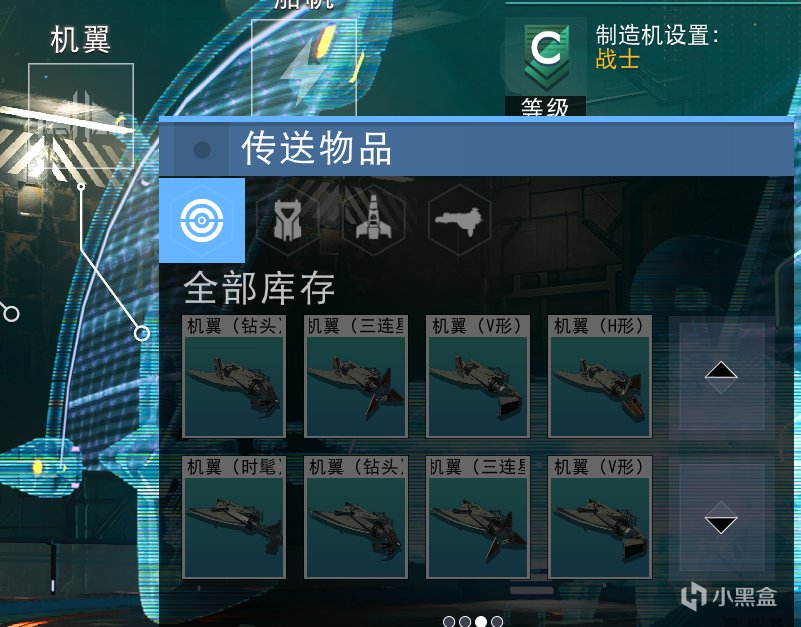Click the Xiaoheihe watermark logo
801x627 pixels.
point(729,596)
